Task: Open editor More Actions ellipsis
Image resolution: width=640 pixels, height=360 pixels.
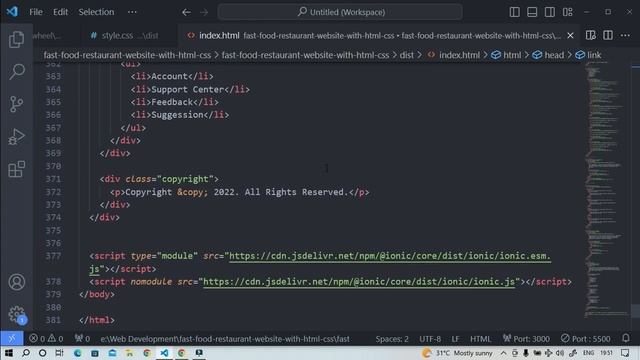Action: pyautogui.click(x=625, y=36)
